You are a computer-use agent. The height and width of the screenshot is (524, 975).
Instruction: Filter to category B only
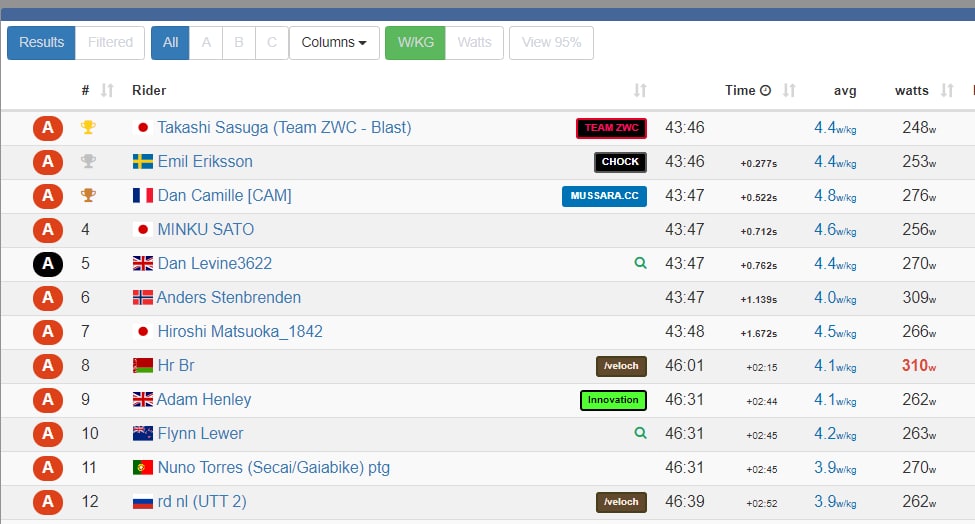pyautogui.click(x=239, y=43)
